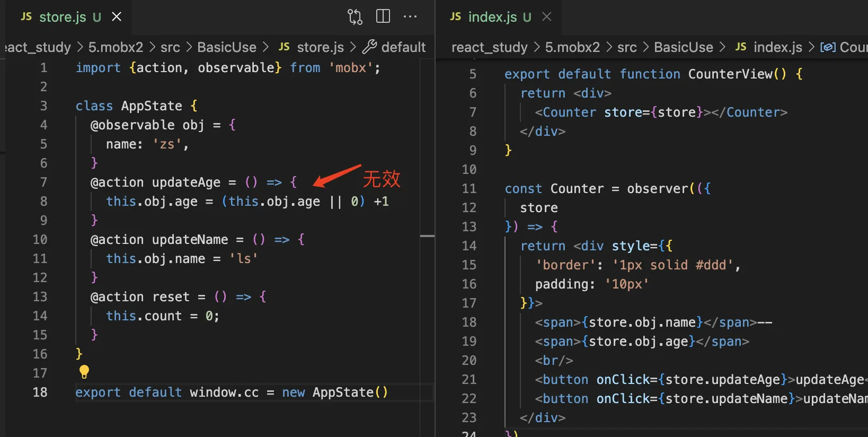Click store.obj.age expression on line 19
Viewport: 868px width, 437px height.
pyautogui.click(x=639, y=341)
